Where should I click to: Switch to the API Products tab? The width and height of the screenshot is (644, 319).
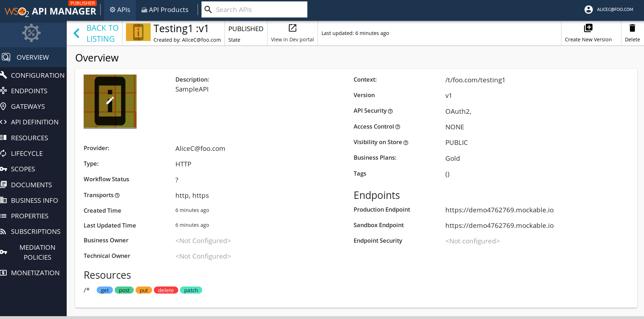[164, 10]
